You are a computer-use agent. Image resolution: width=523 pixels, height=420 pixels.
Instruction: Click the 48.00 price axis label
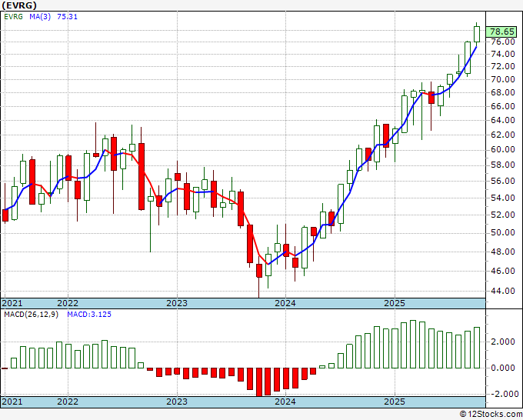(x=503, y=252)
